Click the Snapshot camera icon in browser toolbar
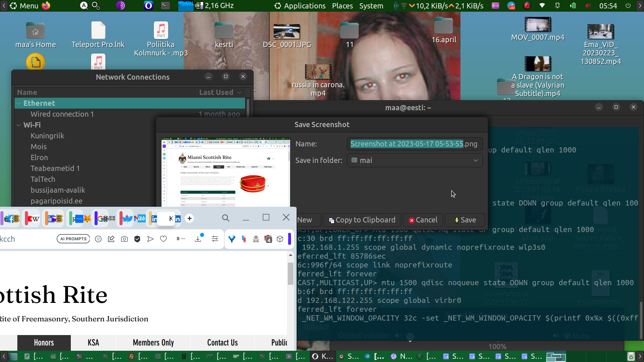The width and height of the screenshot is (644, 362). coord(124,239)
